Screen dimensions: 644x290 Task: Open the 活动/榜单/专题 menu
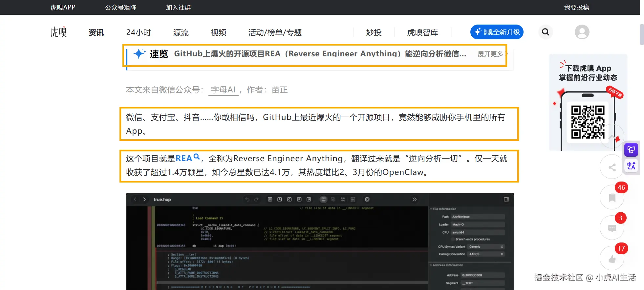tap(275, 32)
